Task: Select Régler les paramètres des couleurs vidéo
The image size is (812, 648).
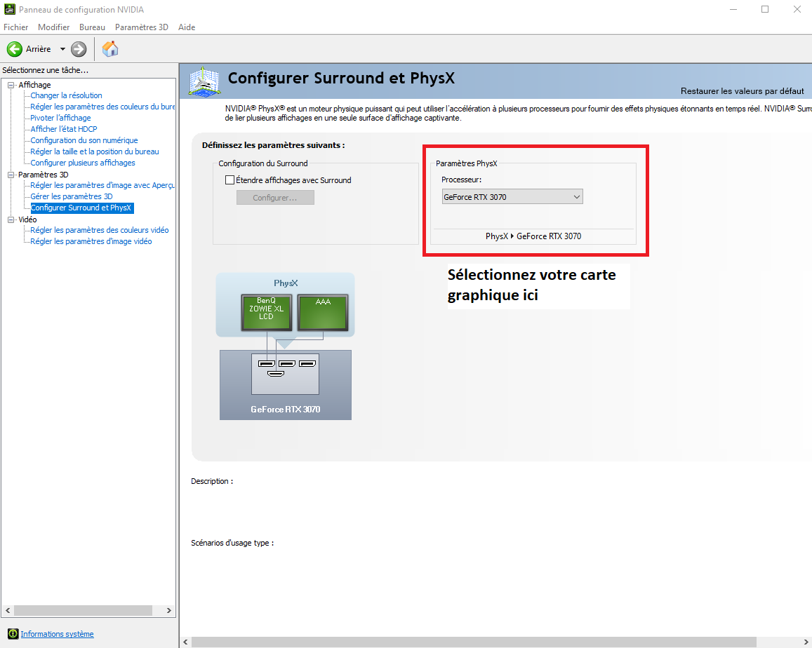Action: tap(100, 230)
